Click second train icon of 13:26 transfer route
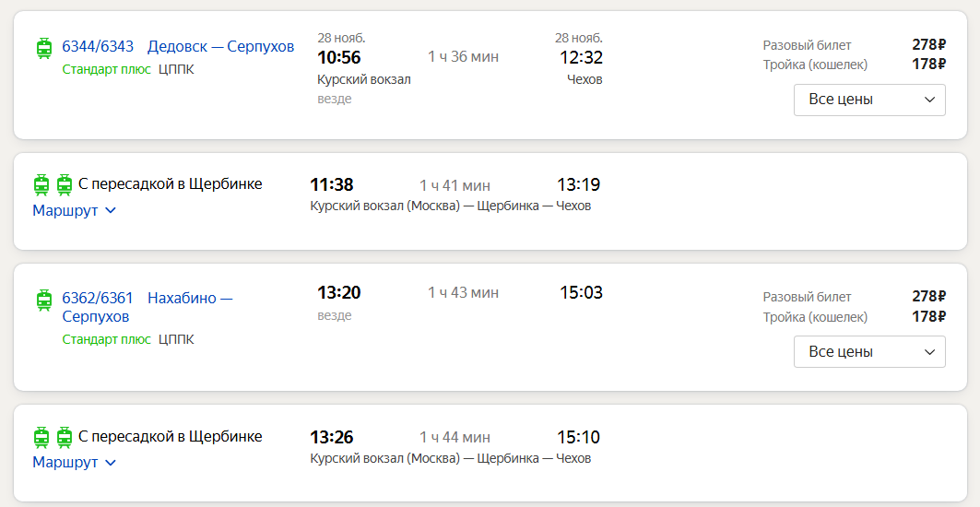The width and height of the screenshot is (980, 507). click(65, 437)
